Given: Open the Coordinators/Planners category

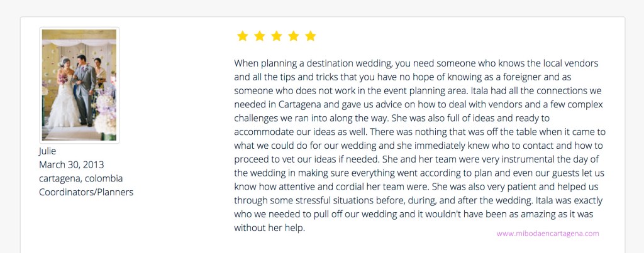Looking at the screenshot, I should tap(86, 192).
